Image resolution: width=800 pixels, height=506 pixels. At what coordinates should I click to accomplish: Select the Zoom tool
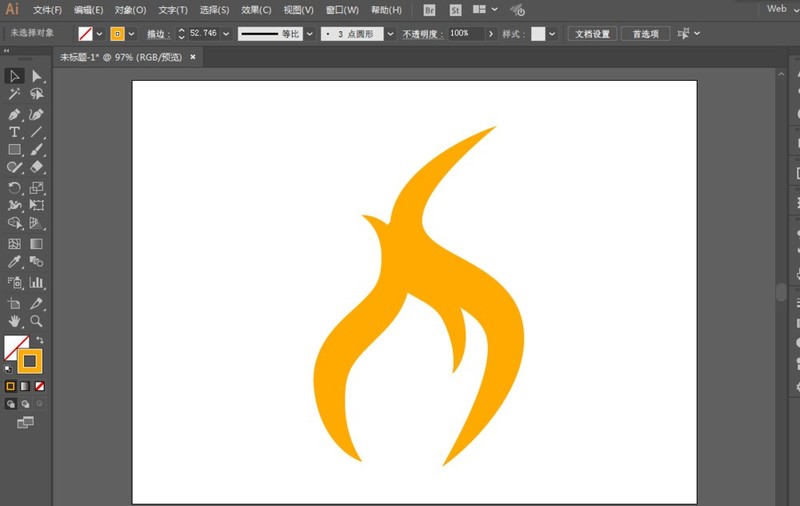[36, 321]
